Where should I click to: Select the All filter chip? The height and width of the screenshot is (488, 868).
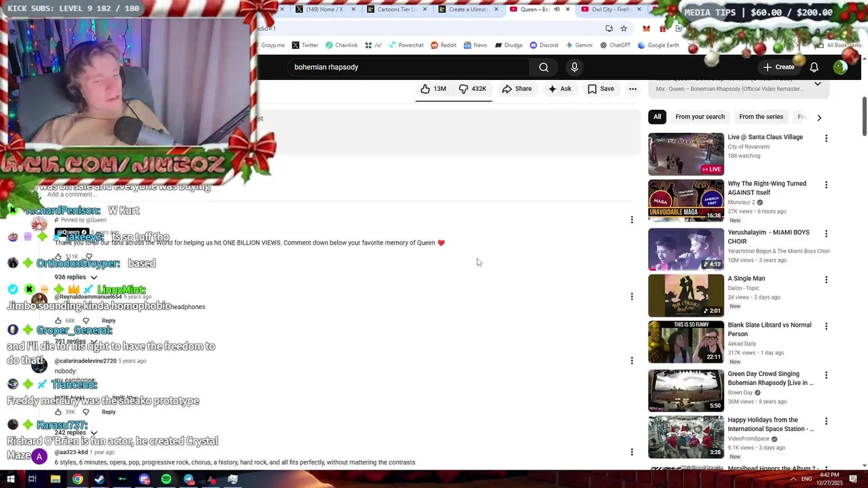point(657,117)
